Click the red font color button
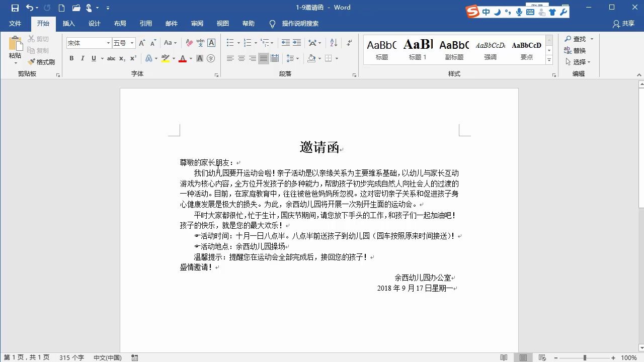The image size is (644, 362). [182, 58]
